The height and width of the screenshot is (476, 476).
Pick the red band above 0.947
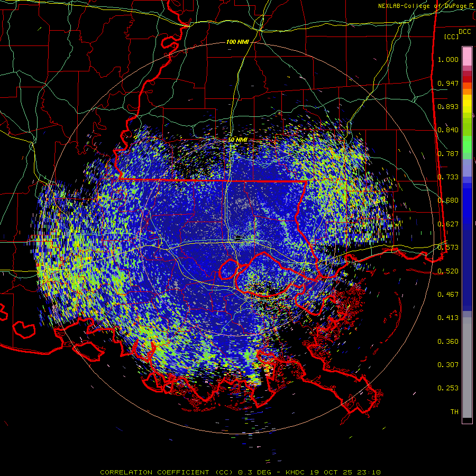click(467, 79)
